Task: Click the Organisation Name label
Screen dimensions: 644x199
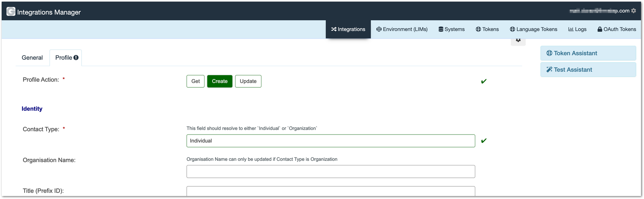Action: coord(49,160)
